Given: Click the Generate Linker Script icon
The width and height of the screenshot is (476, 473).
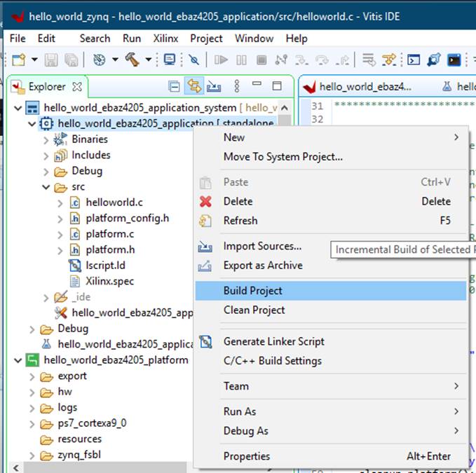Looking at the screenshot, I should [x=205, y=342].
